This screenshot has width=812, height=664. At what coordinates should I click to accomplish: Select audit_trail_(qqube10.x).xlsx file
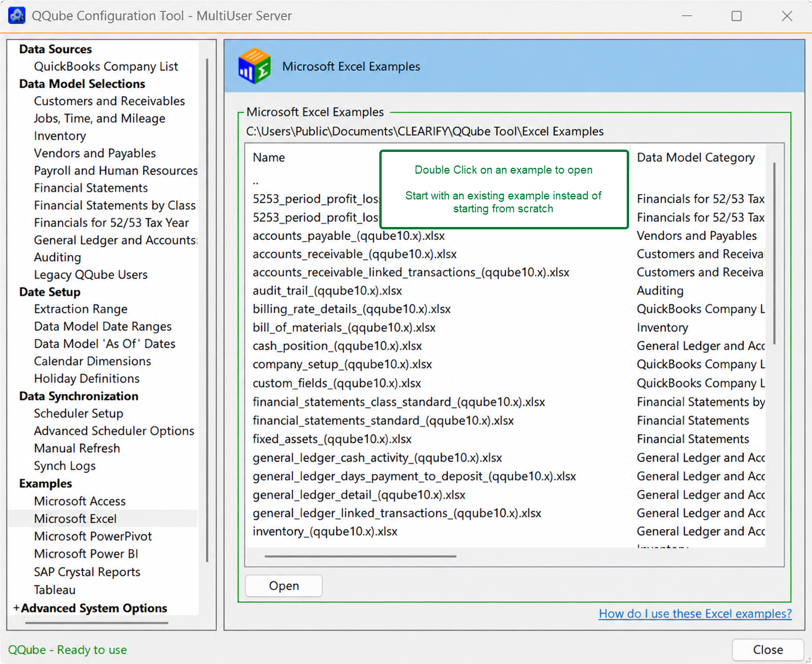point(327,291)
